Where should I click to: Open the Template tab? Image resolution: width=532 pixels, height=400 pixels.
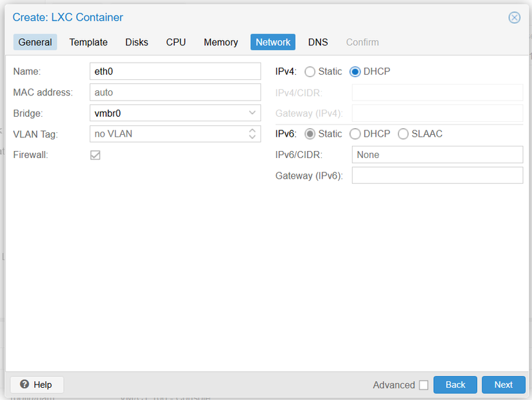[x=88, y=42]
